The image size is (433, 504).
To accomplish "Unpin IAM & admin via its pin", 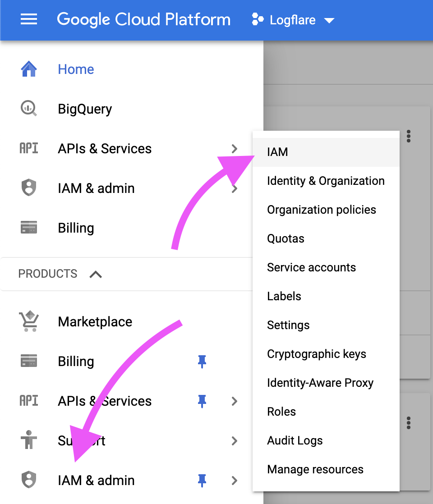I will [x=202, y=481].
